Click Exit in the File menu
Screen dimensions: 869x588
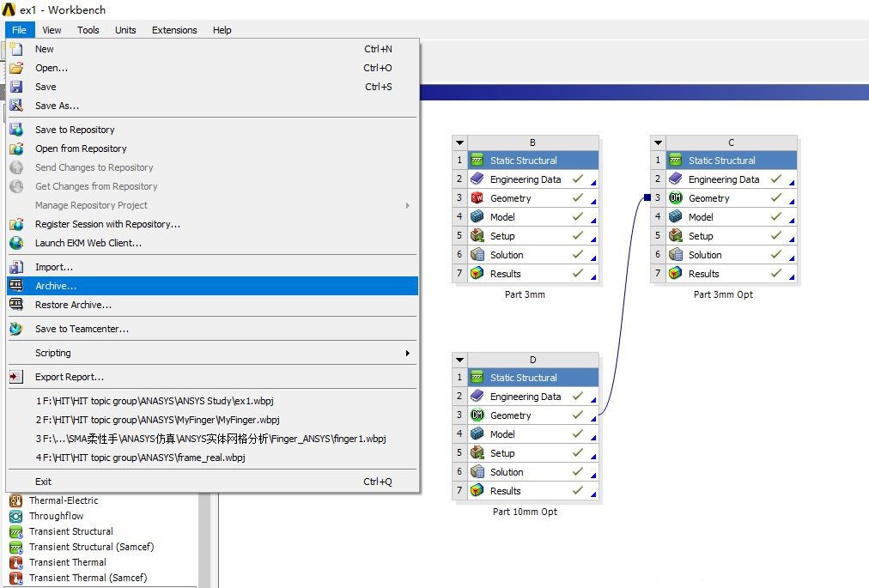coord(213,482)
